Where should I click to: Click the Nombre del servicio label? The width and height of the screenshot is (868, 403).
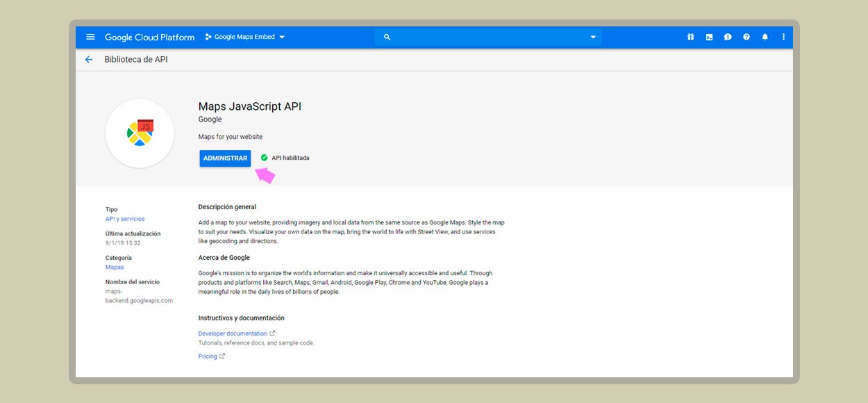pos(133,282)
